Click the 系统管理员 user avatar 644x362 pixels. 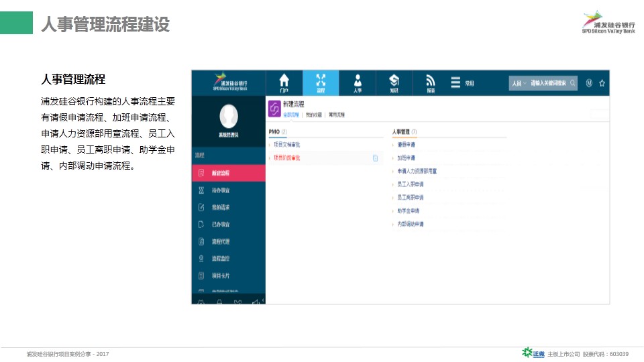point(229,116)
